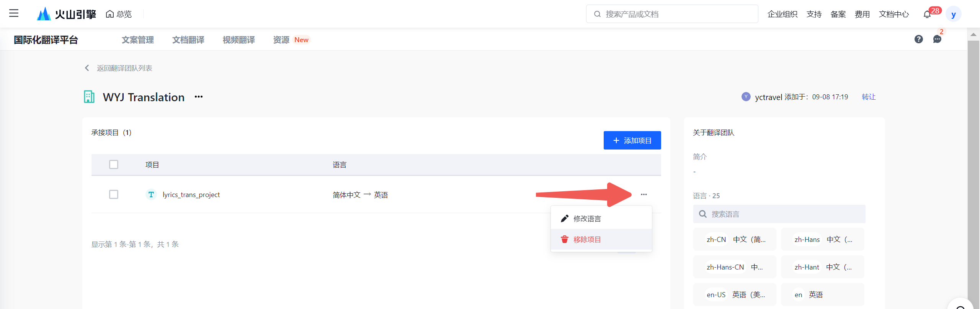Click the help question mark icon
Image resolution: width=980 pixels, height=309 pixels.
[x=918, y=39]
